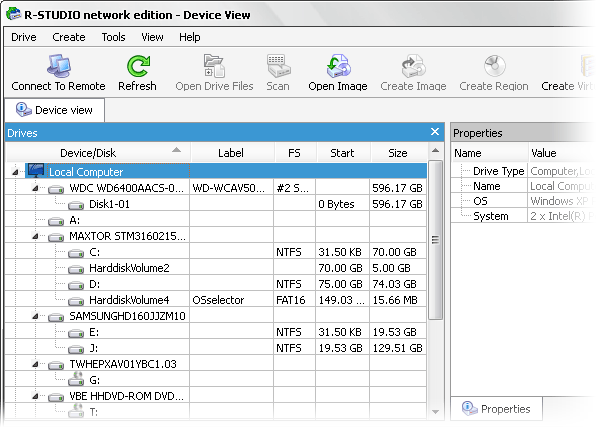
Task: Collapse the TWHEPXAV01YBC1.03 drive node
Action: point(35,364)
